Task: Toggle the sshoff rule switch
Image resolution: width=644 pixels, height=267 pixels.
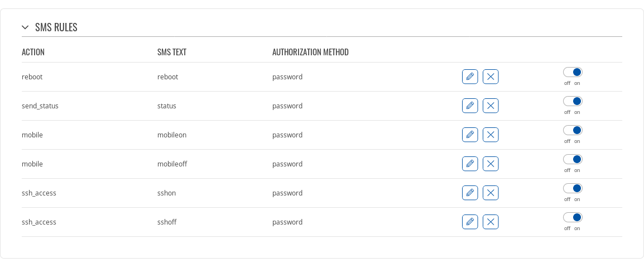Action: (x=573, y=217)
